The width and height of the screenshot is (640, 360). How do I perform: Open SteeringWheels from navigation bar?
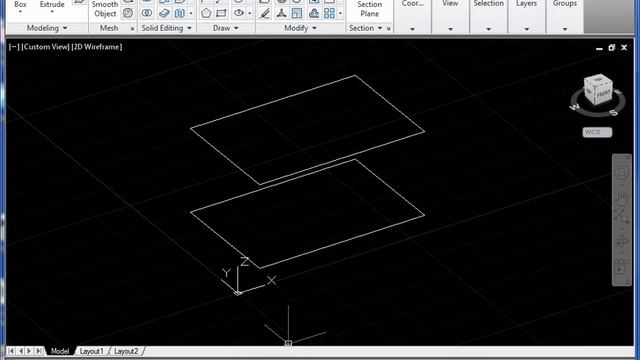coord(622,173)
